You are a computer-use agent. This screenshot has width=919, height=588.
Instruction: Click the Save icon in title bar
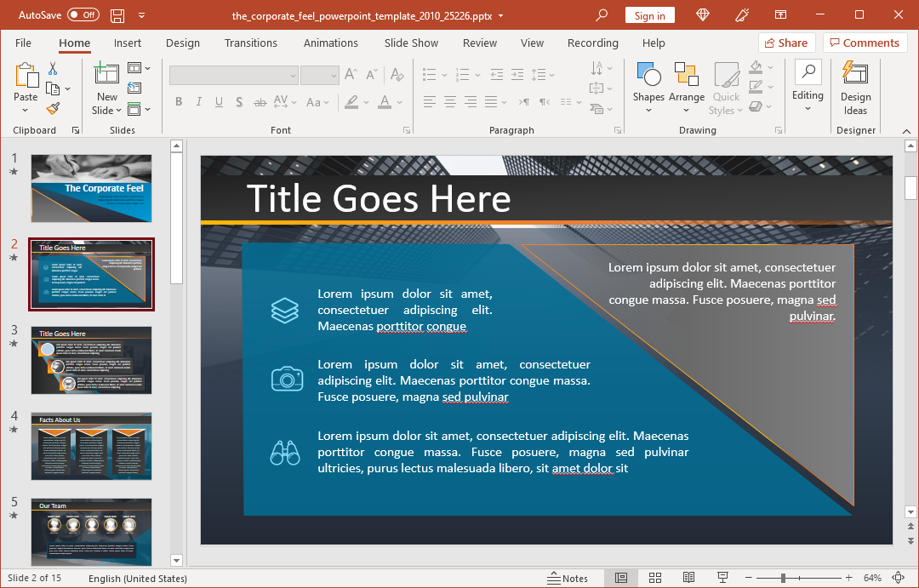pos(117,15)
